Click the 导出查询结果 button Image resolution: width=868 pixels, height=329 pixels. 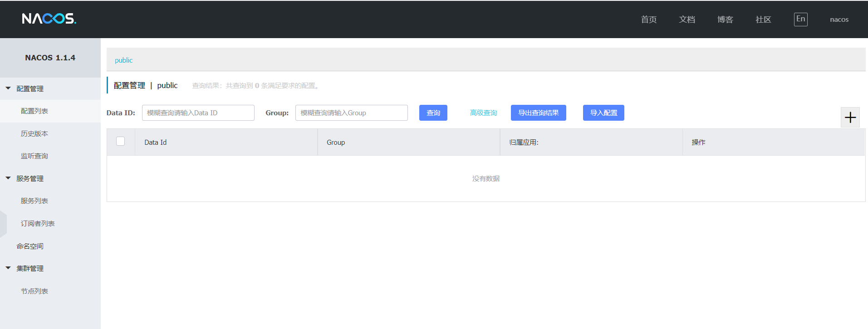pos(539,113)
